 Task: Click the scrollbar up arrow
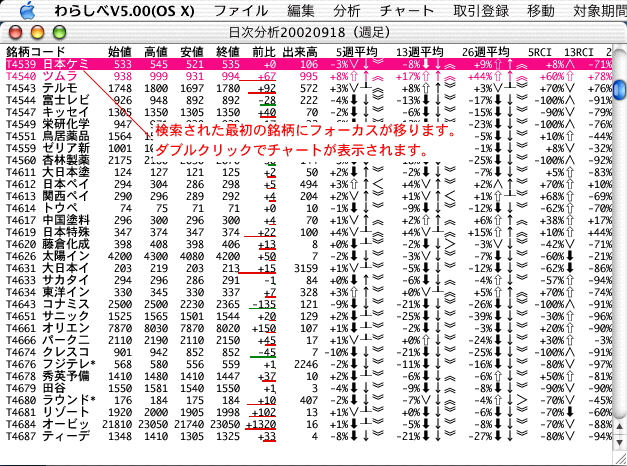pyautogui.click(x=619, y=426)
